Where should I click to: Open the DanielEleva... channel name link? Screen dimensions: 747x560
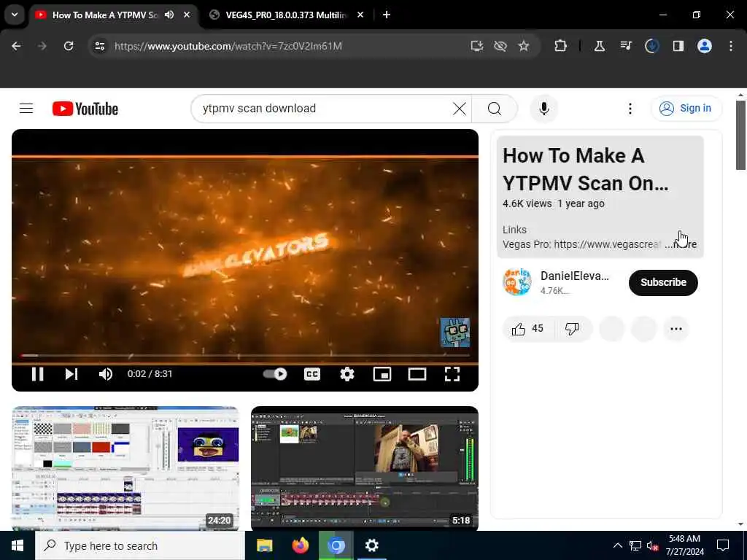[575, 276]
